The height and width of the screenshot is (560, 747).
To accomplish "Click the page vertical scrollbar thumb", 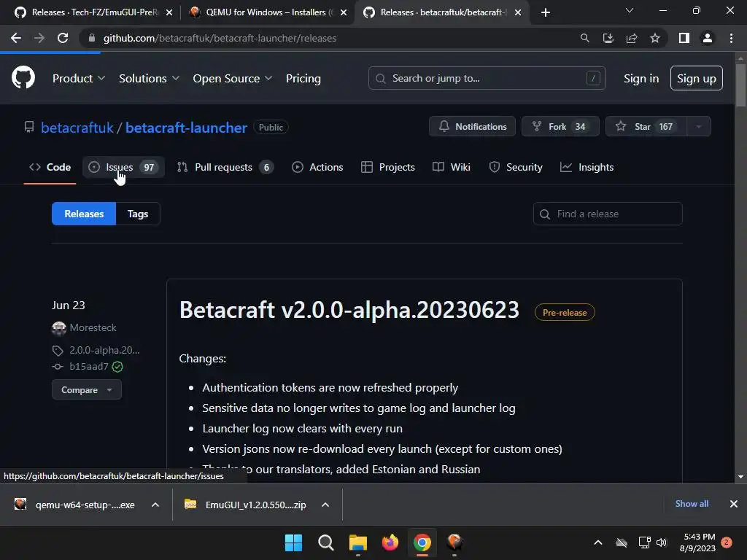I will coord(740,85).
